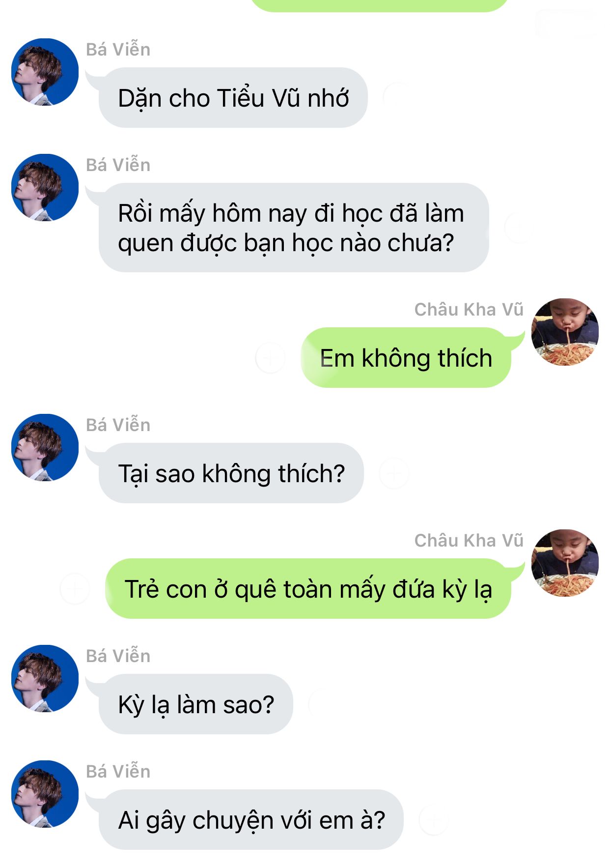Open sender name "Châu Kha Vũ" above "Em không thích"
Image resolution: width=610 pixels, height=868 pixels.
pyautogui.click(x=469, y=310)
